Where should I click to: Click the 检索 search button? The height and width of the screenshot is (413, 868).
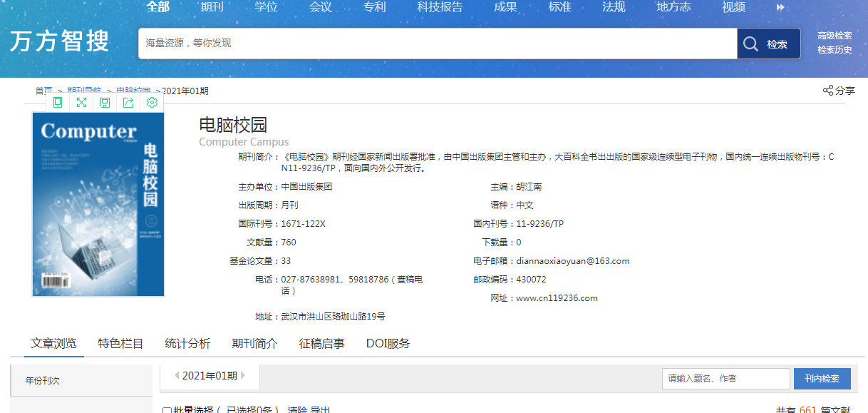click(x=769, y=44)
